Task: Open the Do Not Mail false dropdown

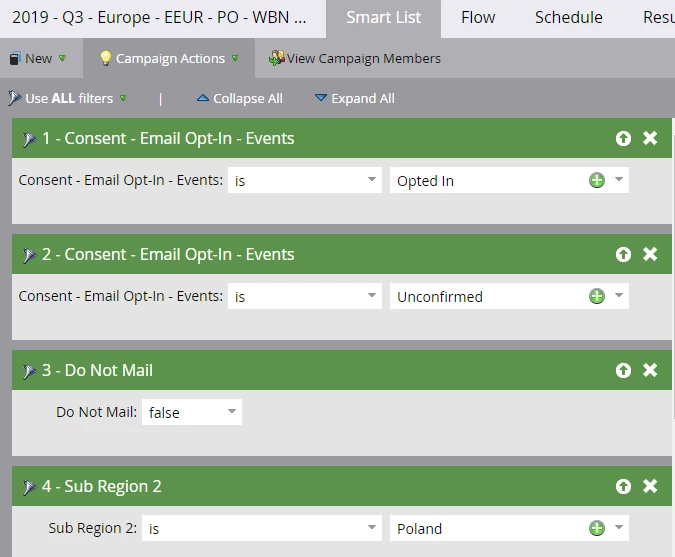Action: 192,412
